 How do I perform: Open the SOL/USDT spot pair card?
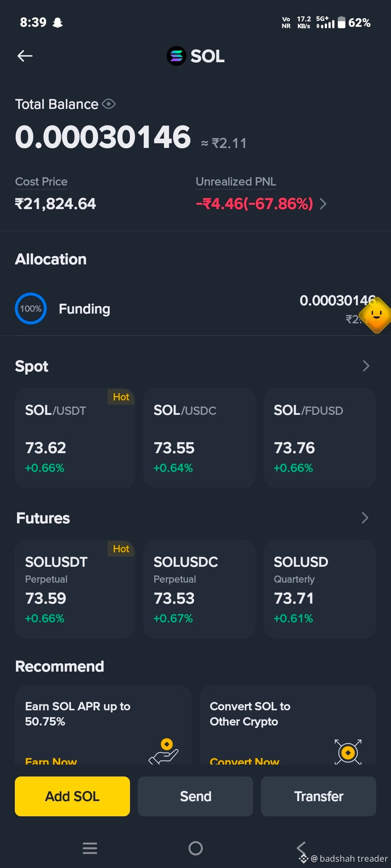(75, 438)
